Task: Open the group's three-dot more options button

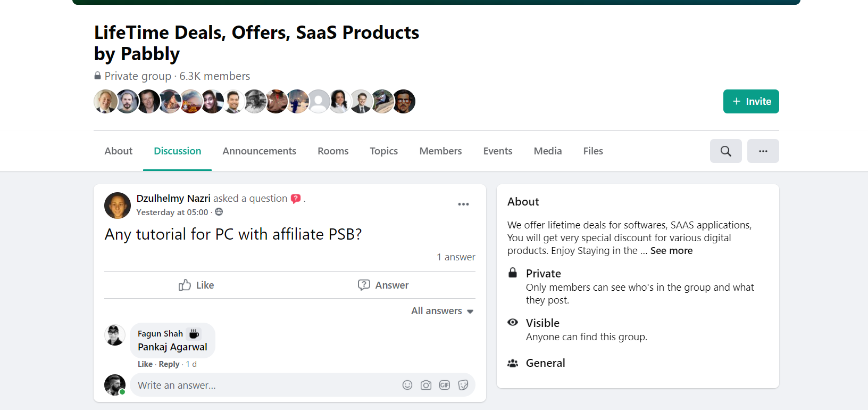Action: pyautogui.click(x=763, y=151)
